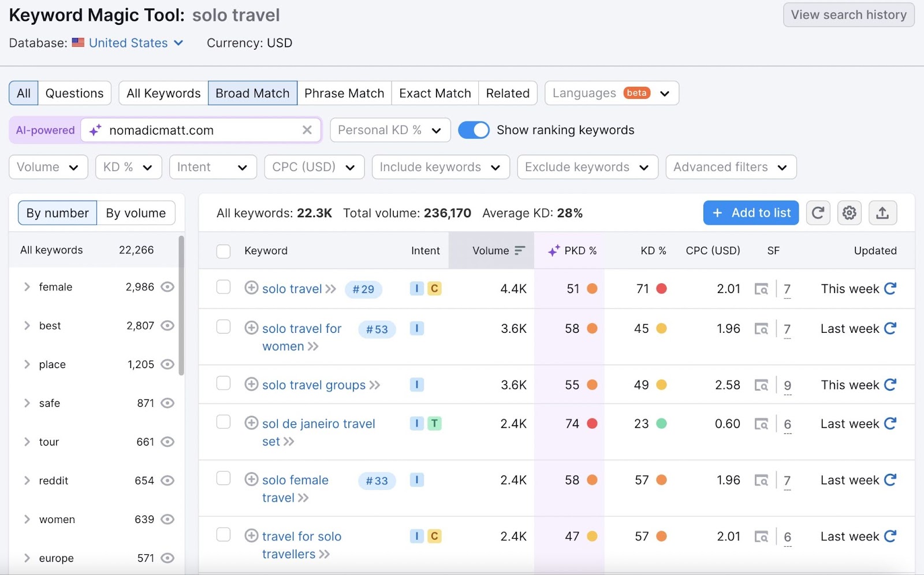Click the nomadicmatt.com domain input field

click(200, 130)
